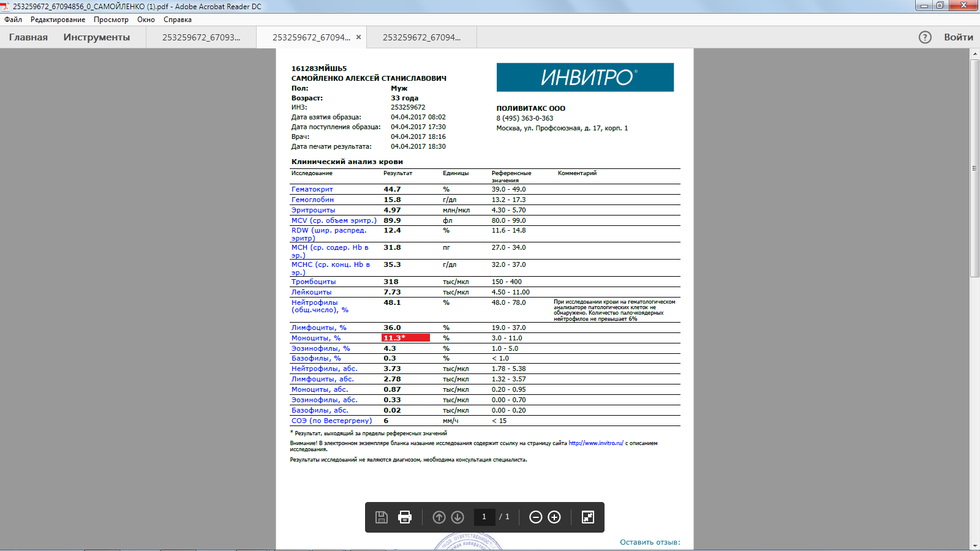Click the page number input field

(484, 517)
